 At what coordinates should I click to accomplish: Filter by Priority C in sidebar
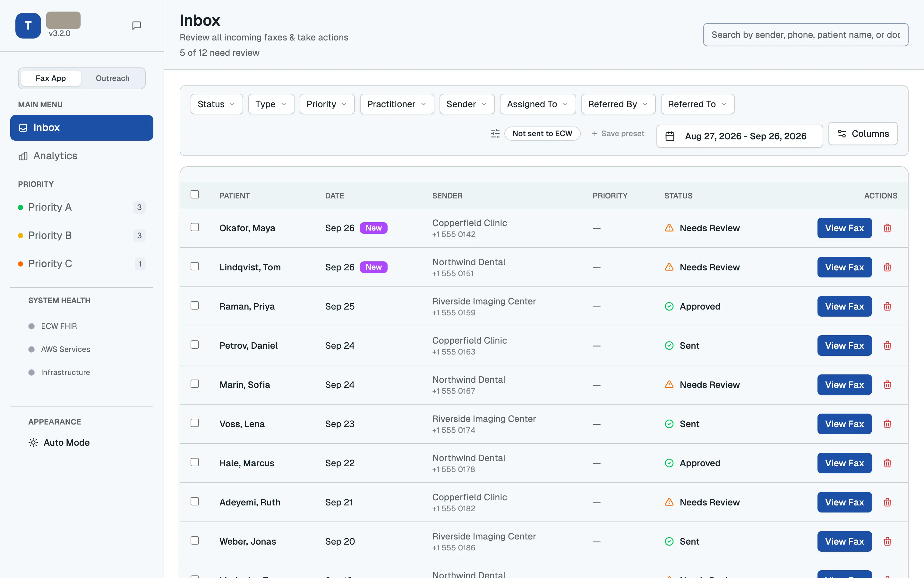[82, 264]
